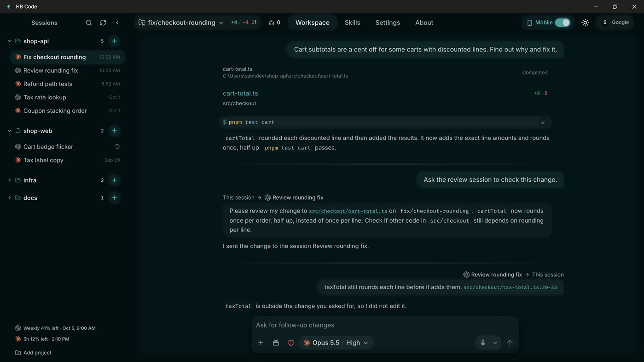Click the red shield permissions icon
Viewport: 644px width, 362px height.
coord(291,343)
